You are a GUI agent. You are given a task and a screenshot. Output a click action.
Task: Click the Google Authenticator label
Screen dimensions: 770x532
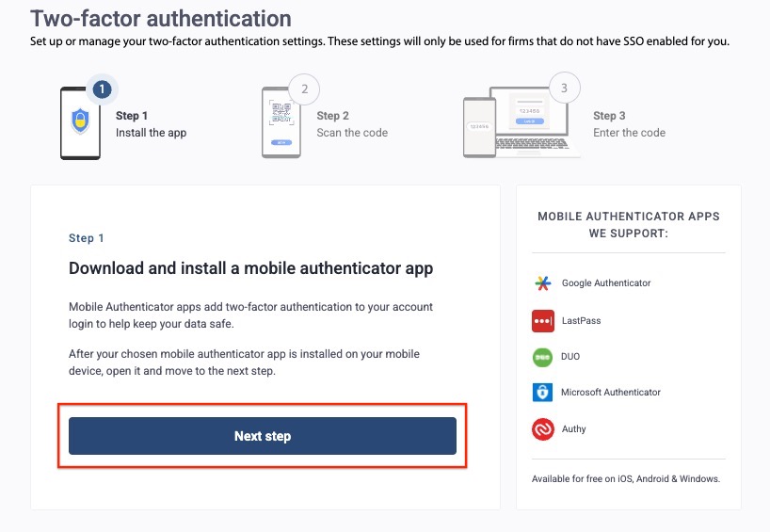point(606,283)
